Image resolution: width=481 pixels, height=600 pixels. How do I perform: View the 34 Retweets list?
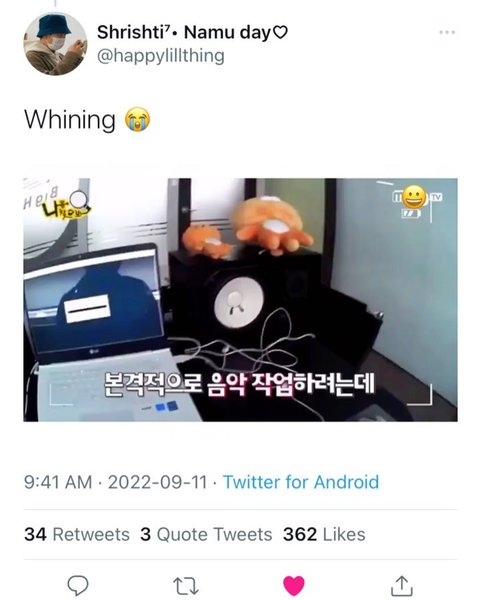[x=77, y=534]
